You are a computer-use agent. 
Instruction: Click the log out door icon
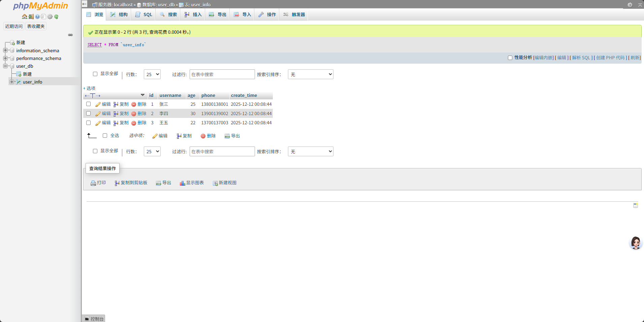pos(31,17)
